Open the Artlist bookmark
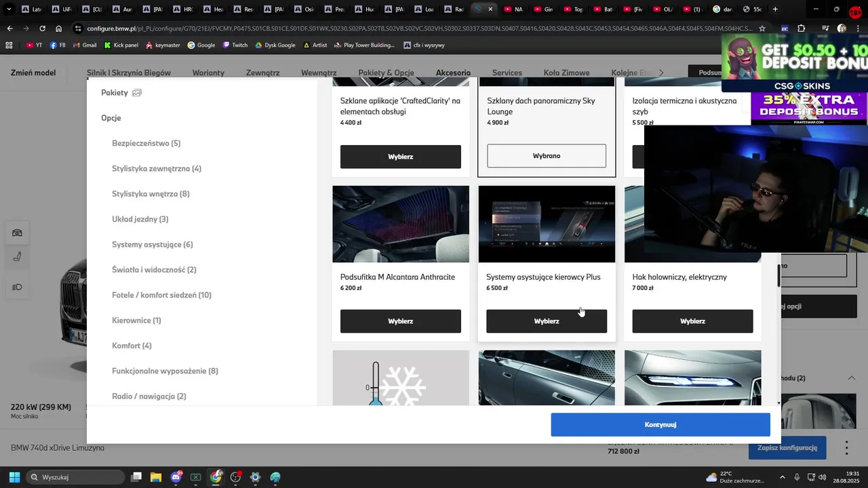The image size is (868, 488). (x=315, y=45)
